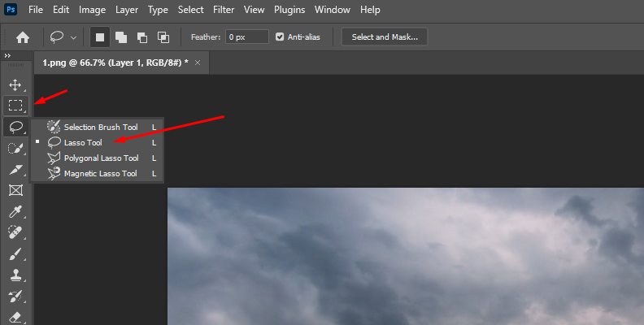The width and height of the screenshot is (644, 325).
Task: Toggle the Anti-alias checkbox
Action: 281,37
